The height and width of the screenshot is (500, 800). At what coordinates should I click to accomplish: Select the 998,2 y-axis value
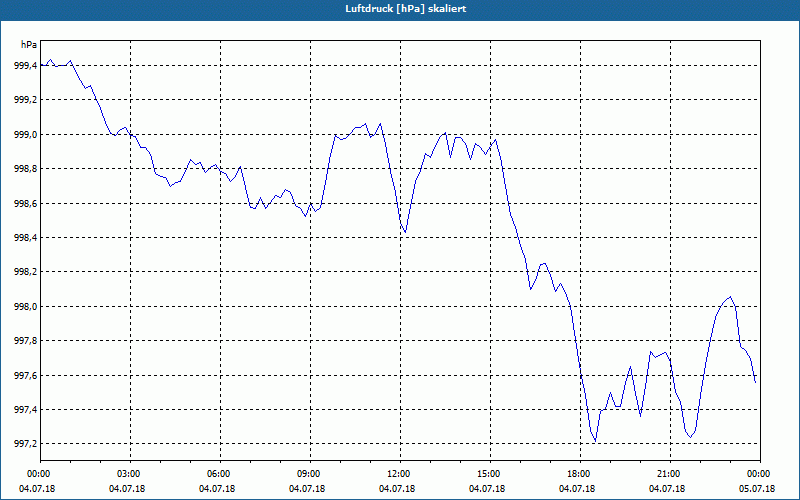tap(25, 272)
